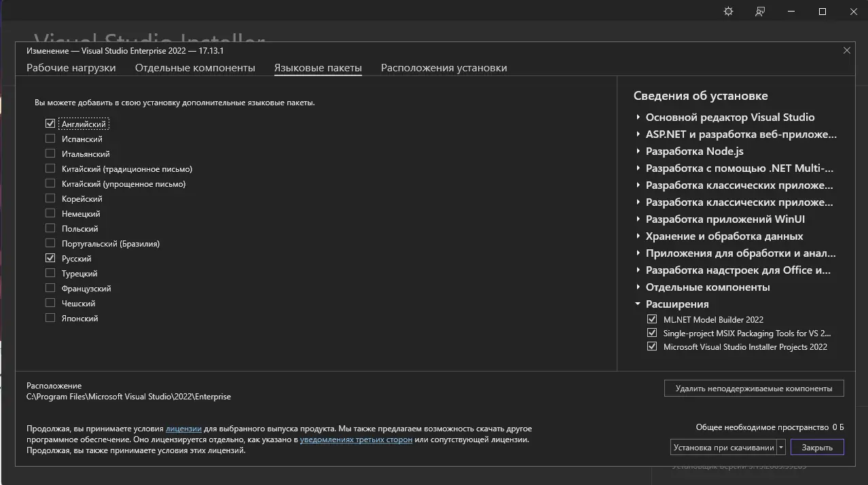The height and width of the screenshot is (485, 868).
Task: Uncheck Microsoft Visual Studio Installer Projects 2022
Action: pos(652,346)
